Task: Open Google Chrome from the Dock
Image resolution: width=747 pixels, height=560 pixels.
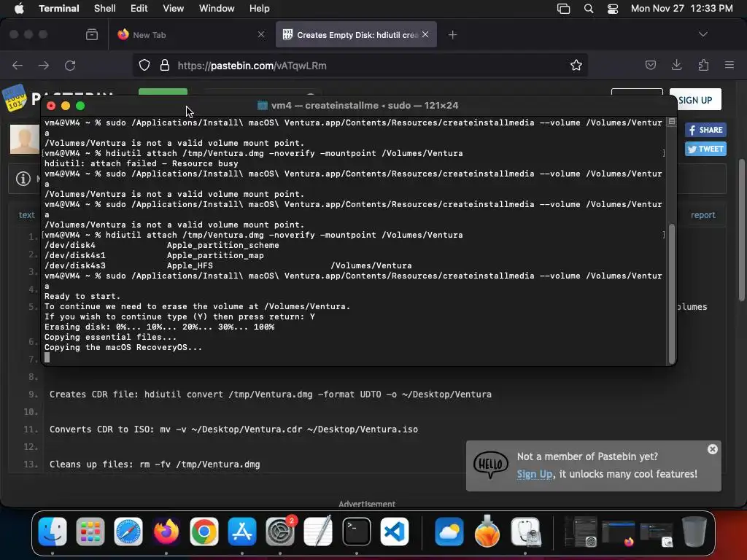Action: pos(204,531)
